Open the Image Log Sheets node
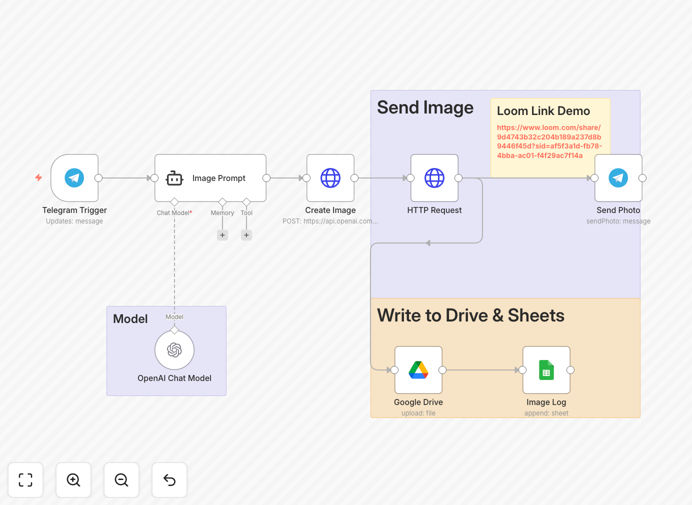 point(546,370)
